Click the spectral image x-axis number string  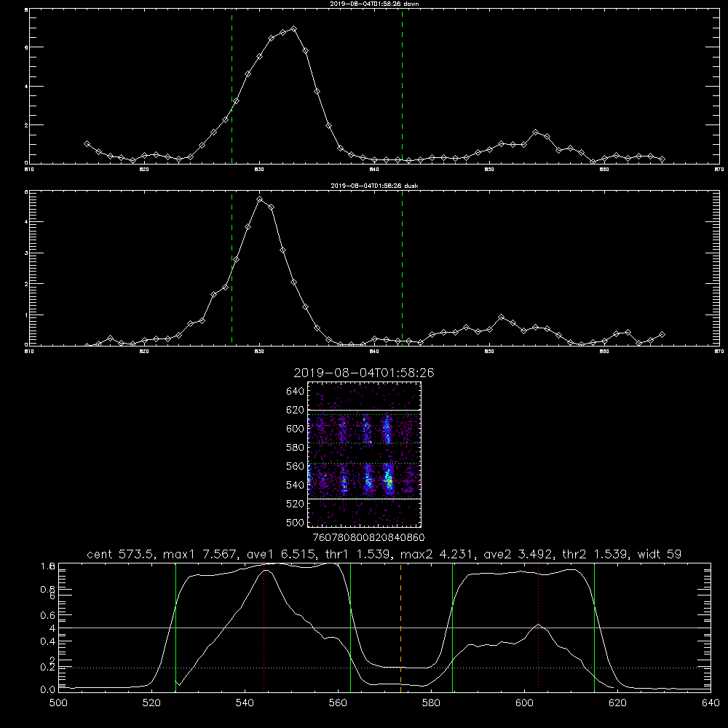point(368,538)
